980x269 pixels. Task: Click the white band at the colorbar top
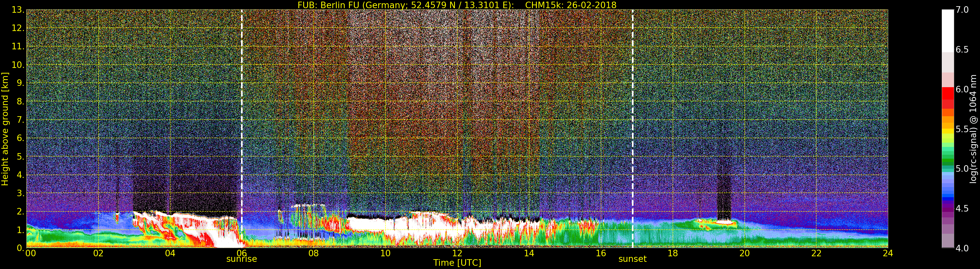(948, 30)
